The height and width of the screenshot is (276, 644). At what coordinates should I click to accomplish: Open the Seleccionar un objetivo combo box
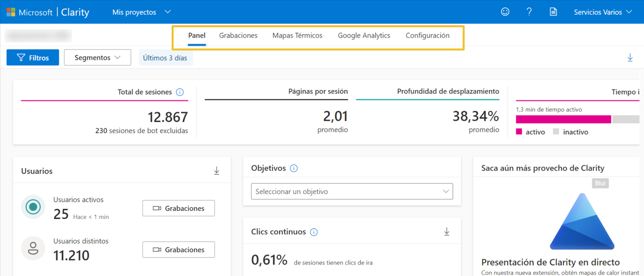(352, 191)
